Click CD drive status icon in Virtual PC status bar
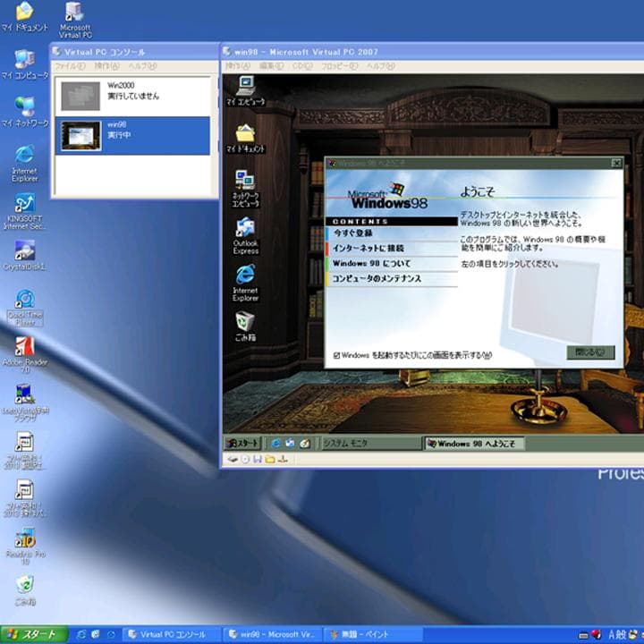This screenshot has height=644, width=644. [x=245, y=459]
